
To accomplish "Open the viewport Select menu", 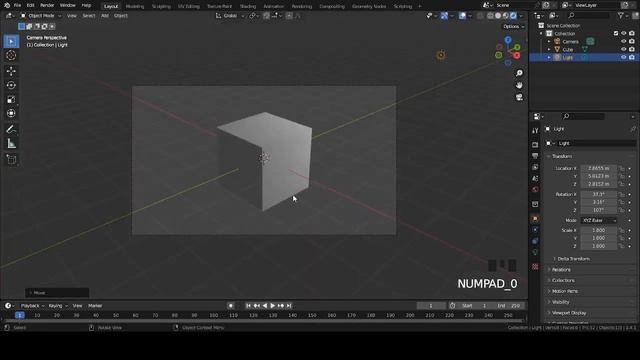I will click(x=89, y=16).
